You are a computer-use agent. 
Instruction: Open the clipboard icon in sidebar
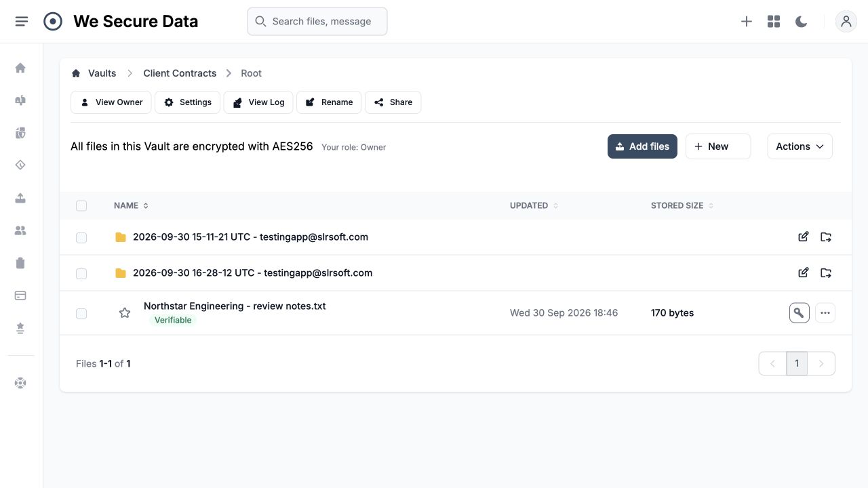[x=20, y=263]
